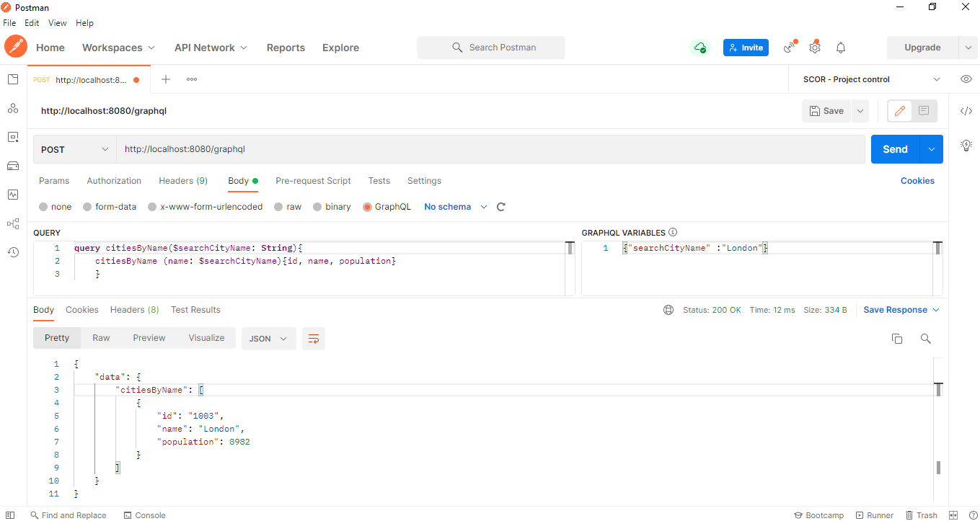Open the Flows sidebar panel

(12, 223)
